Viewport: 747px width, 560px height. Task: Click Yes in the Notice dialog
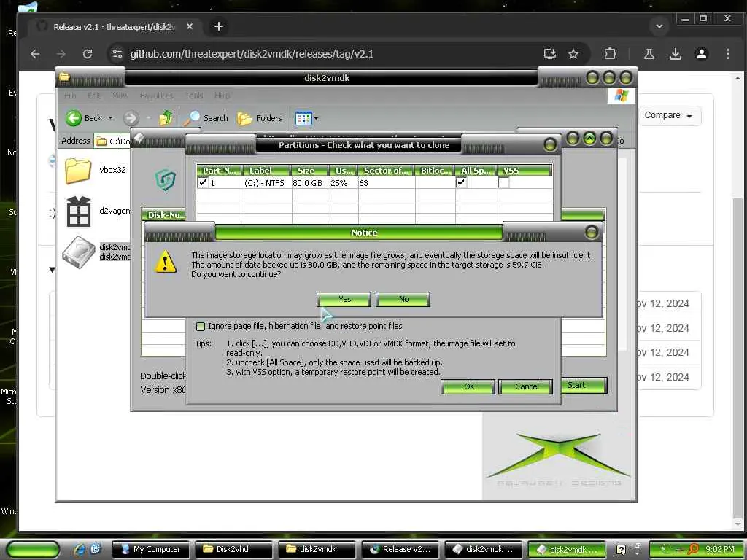point(344,299)
